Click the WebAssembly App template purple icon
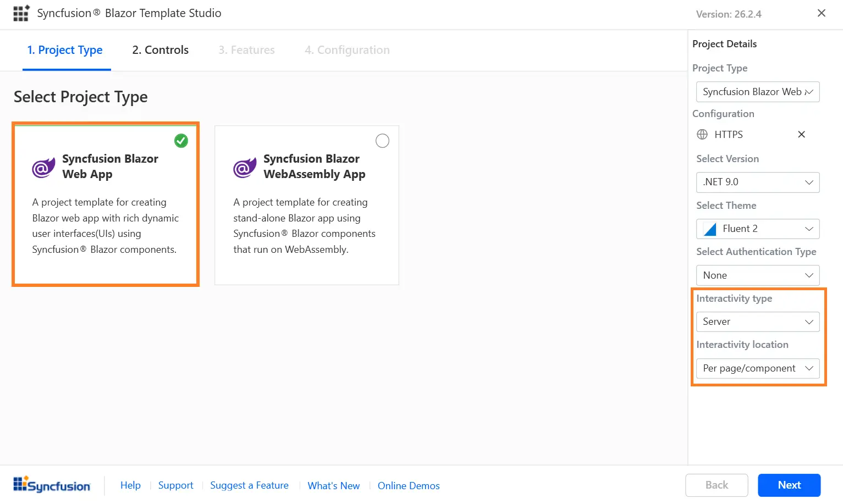The width and height of the screenshot is (843, 504). pos(244,168)
